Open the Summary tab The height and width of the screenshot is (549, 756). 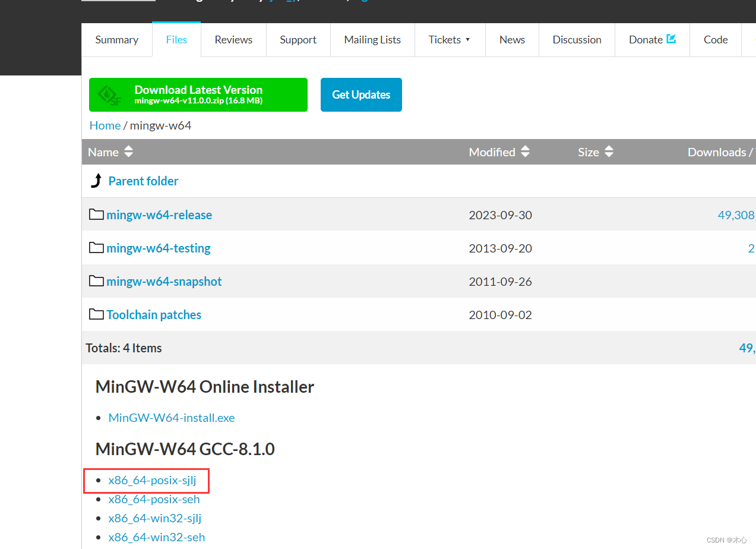pyautogui.click(x=116, y=40)
